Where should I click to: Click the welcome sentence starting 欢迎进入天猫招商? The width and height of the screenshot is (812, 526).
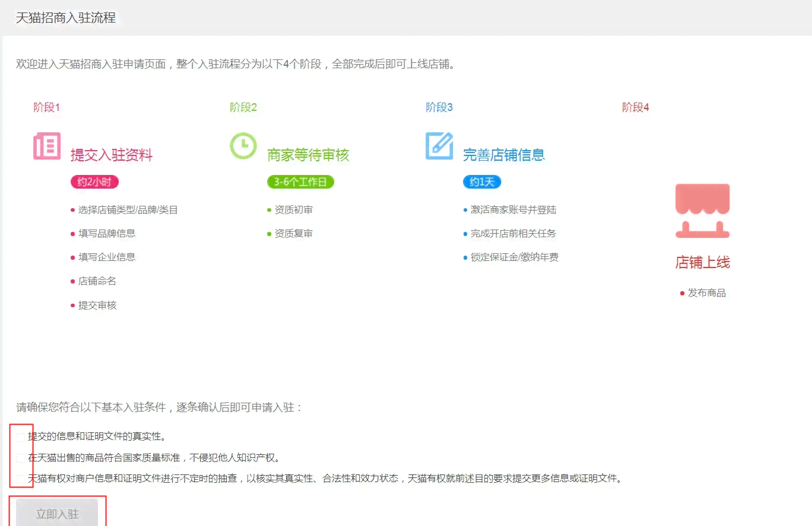(236, 64)
